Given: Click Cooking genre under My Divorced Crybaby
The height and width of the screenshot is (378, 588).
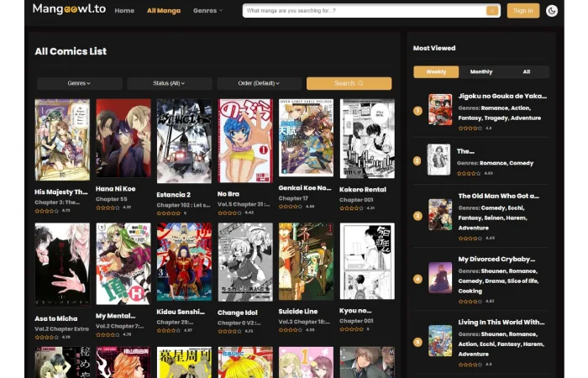Looking at the screenshot, I should coord(470,291).
